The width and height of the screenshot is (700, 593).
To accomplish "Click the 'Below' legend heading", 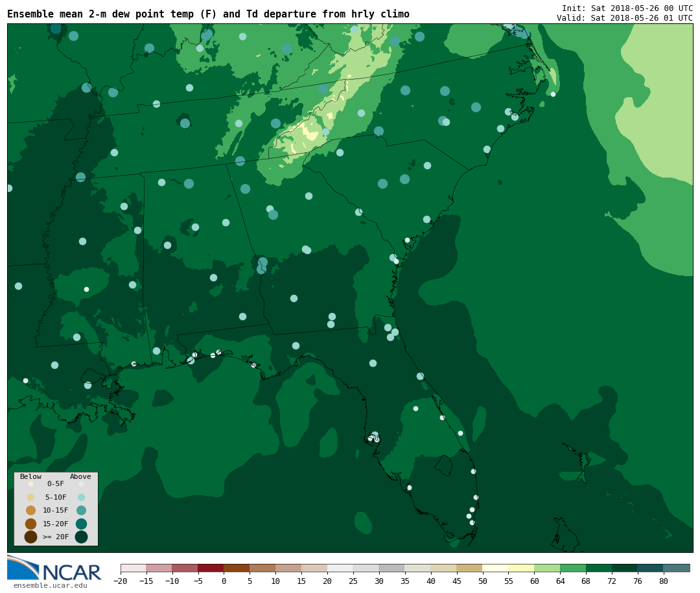I will [x=30, y=476].
